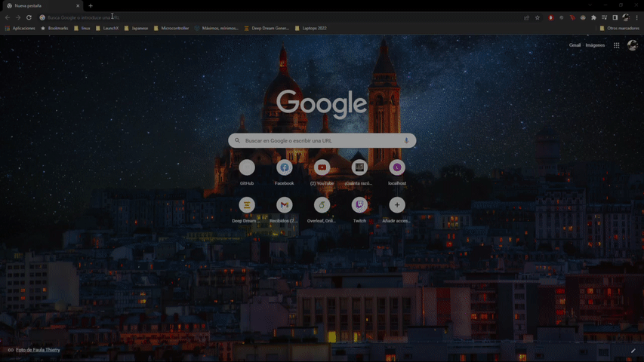This screenshot has width=644, height=362.
Task: Open the Google apps grid
Action: (x=617, y=45)
